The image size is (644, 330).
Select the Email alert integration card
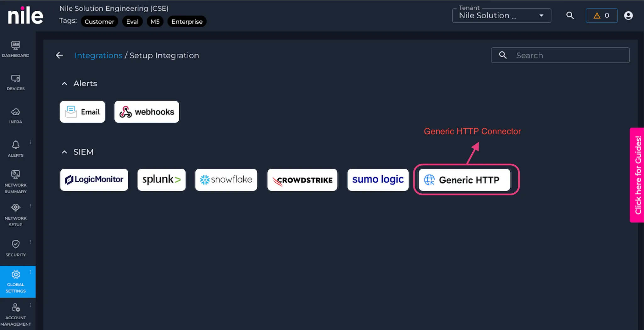coord(82,112)
